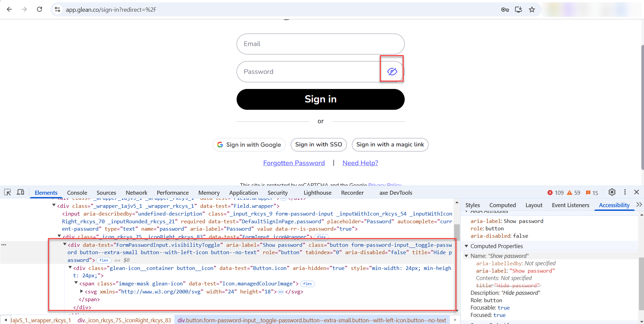The image size is (644, 324).
Task: Click the red error count badge
Action: coord(555,193)
